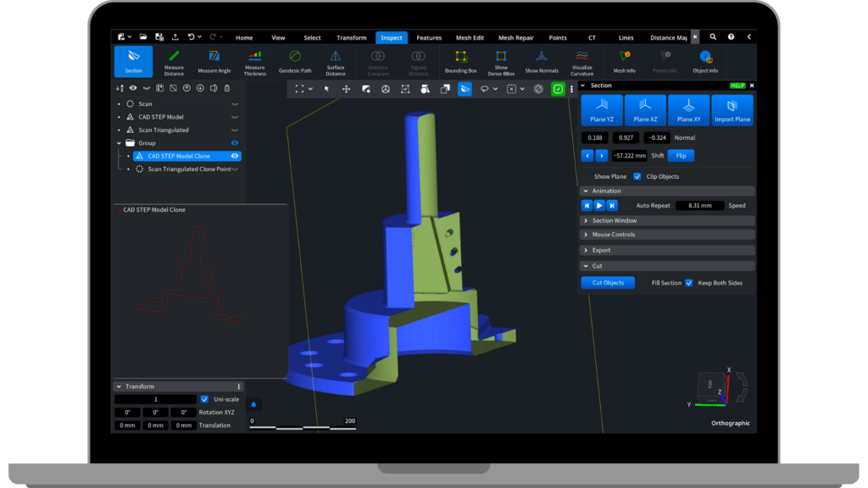Show Mesh Info details

click(624, 61)
